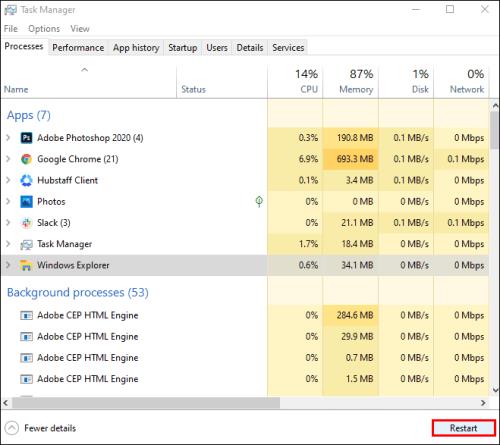Select the Hubstaff Client icon
500x445 pixels.
(26, 180)
